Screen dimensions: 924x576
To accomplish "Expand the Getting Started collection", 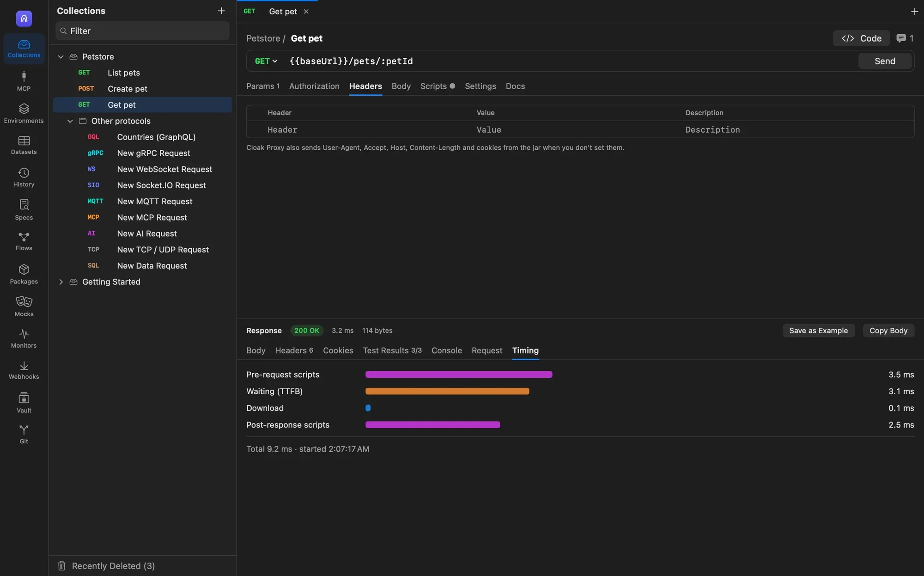I will (x=61, y=282).
